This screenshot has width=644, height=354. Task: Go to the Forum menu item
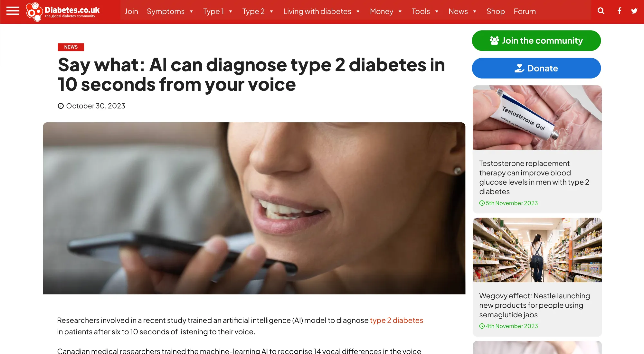point(525,12)
